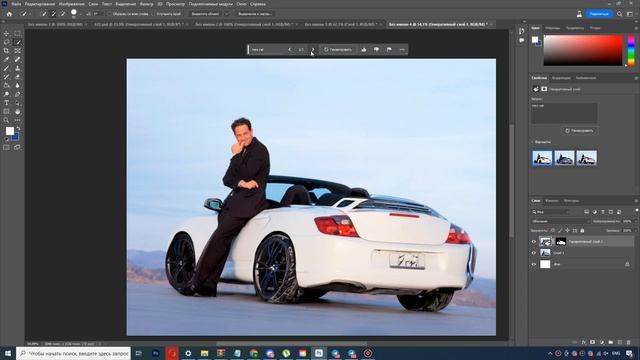Open the Окно menu
The image size is (640, 360).
click(241, 4)
